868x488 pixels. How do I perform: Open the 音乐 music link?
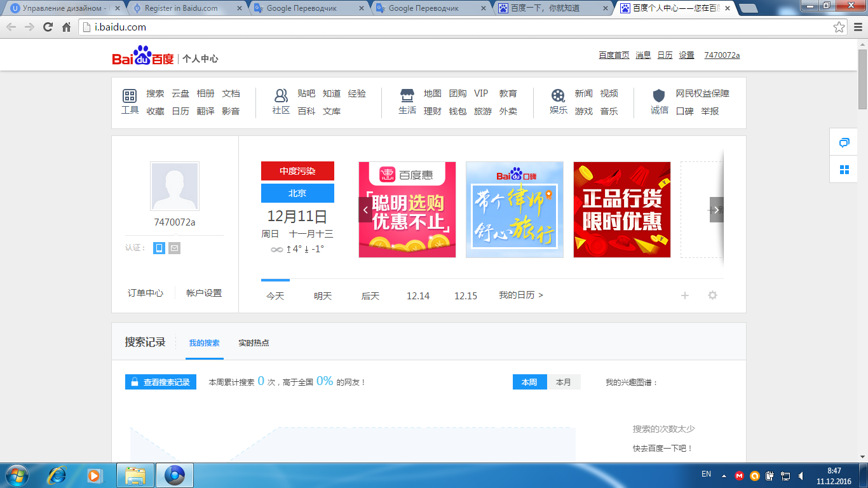609,111
